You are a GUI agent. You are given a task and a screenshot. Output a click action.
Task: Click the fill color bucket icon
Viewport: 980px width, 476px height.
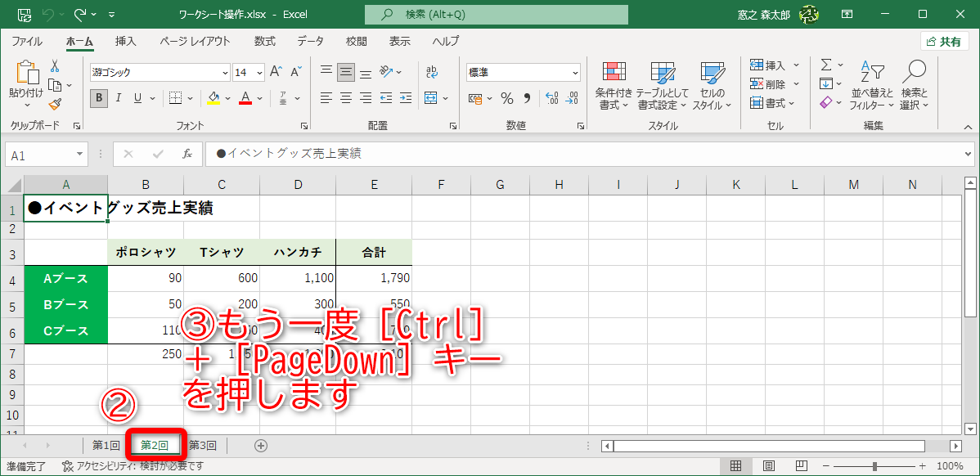pyautogui.click(x=214, y=97)
